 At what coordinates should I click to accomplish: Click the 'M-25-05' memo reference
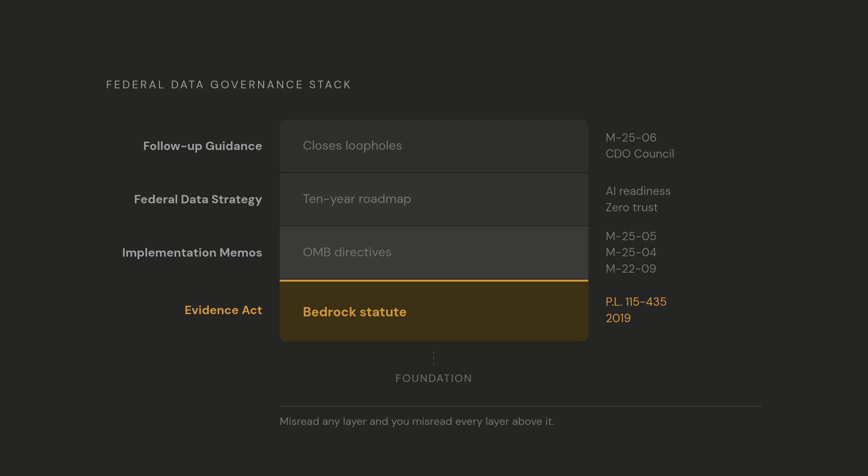tap(631, 236)
